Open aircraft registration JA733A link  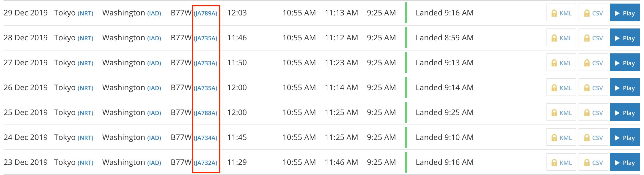pos(205,63)
